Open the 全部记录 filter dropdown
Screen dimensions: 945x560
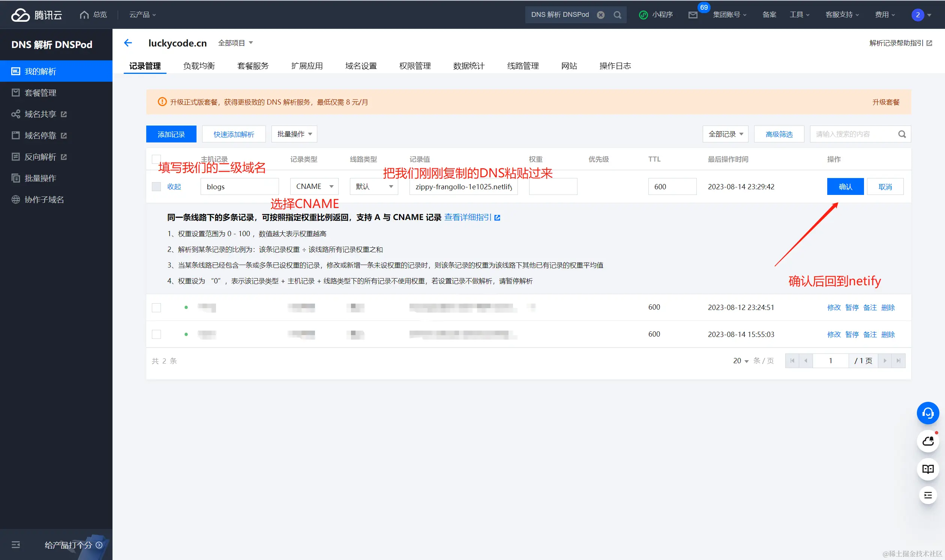click(x=725, y=134)
